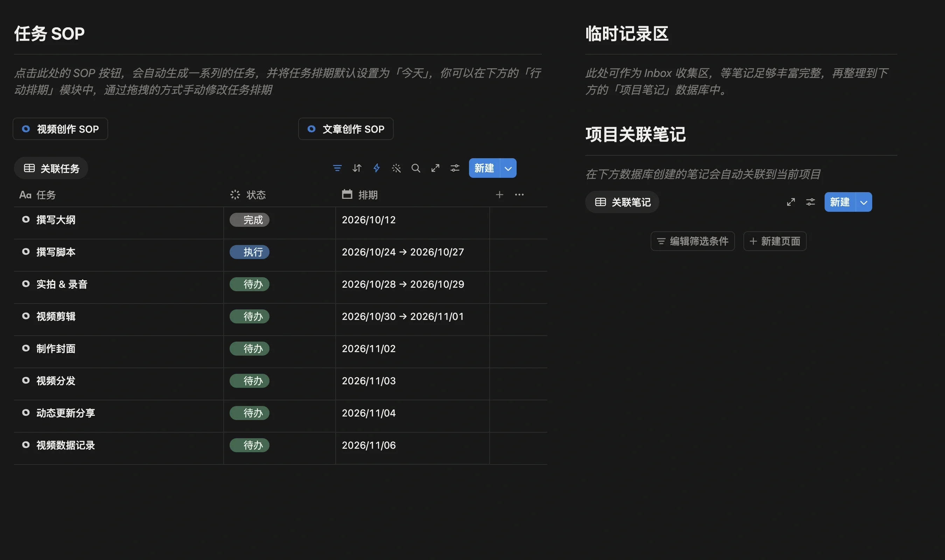Change the 待办 status of 动态更新分享

pyautogui.click(x=249, y=413)
